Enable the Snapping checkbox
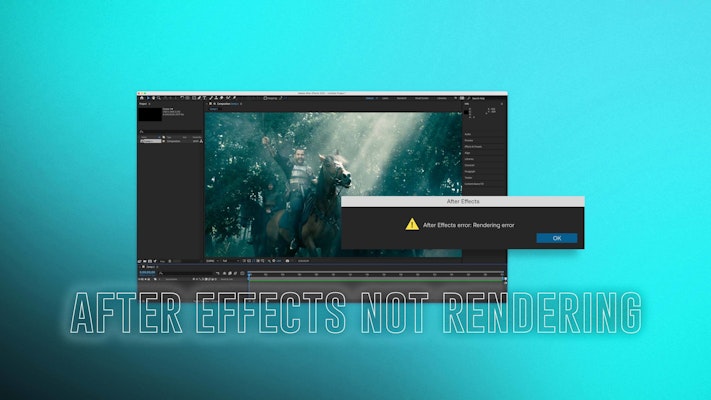Image resolution: width=711 pixels, height=400 pixels. point(266,98)
